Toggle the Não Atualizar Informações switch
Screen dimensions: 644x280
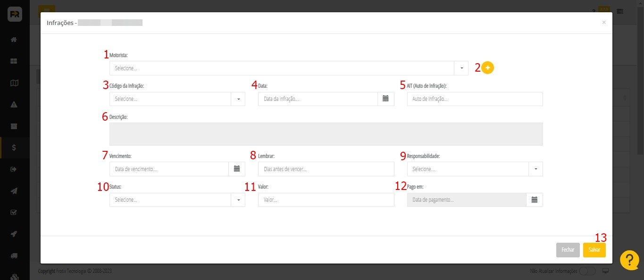pyautogui.click(x=587, y=271)
